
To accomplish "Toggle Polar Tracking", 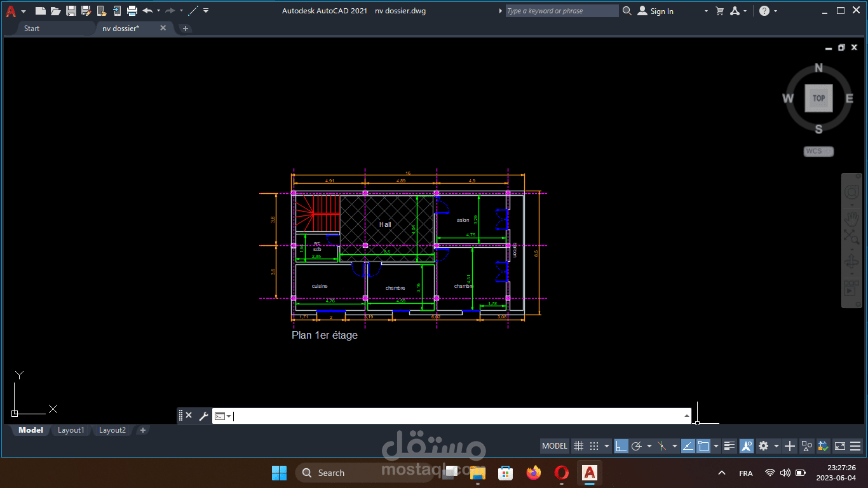I will 637,446.
